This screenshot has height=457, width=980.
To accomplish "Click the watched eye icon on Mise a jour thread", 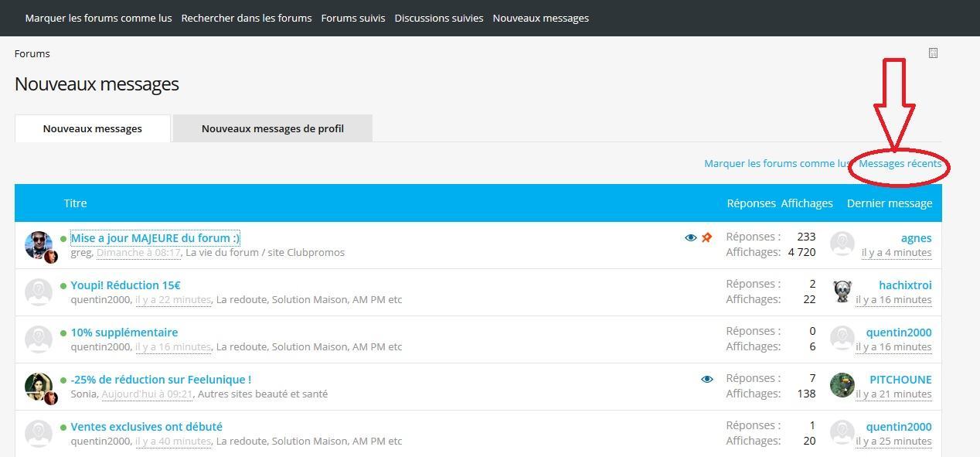I will click(x=691, y=238).
